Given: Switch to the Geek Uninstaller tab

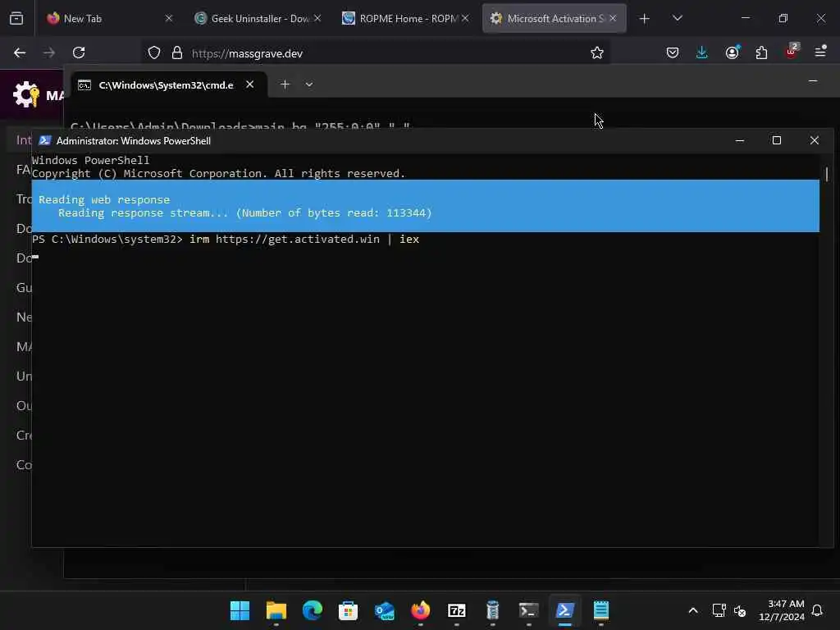Looking at the screenshot, I should pyautogui.click(x=258, y=18).
